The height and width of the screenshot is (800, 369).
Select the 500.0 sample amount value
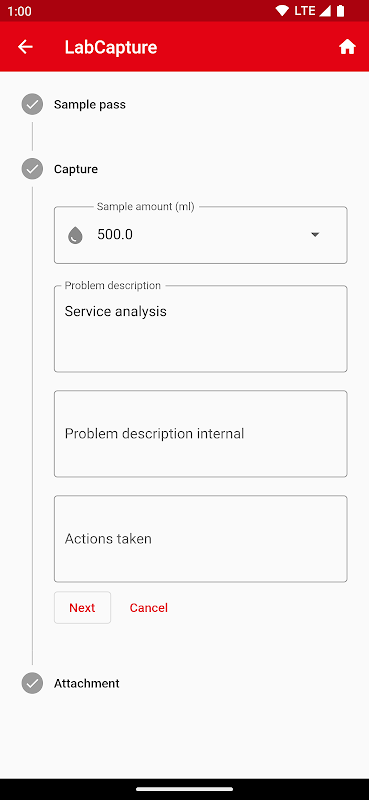115,235
